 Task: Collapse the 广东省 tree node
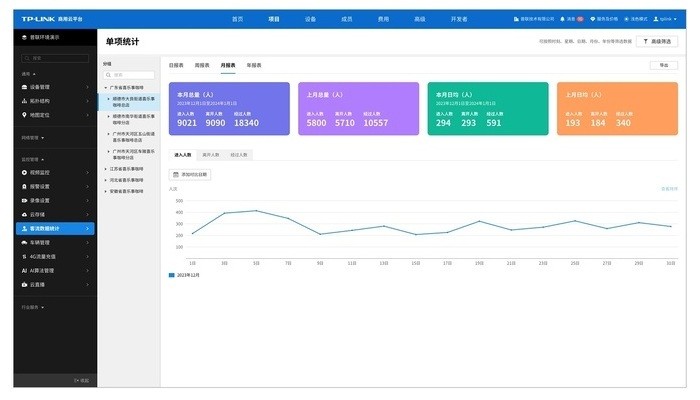106,88
